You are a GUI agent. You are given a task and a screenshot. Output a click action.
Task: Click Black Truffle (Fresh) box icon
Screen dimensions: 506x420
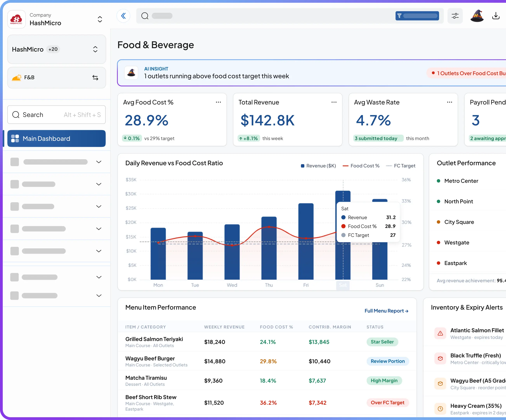point(440,358)
